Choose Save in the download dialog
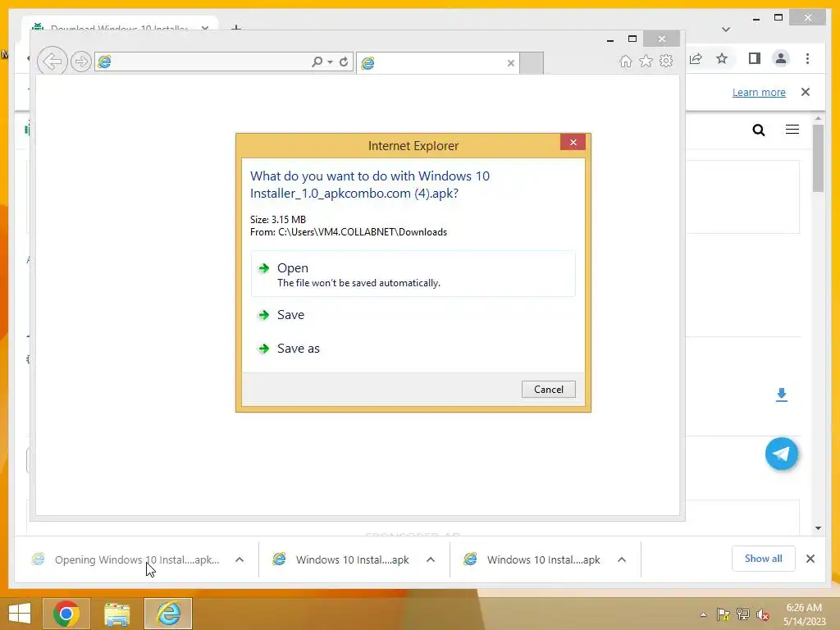840x630 pixels. pos(413,315)
